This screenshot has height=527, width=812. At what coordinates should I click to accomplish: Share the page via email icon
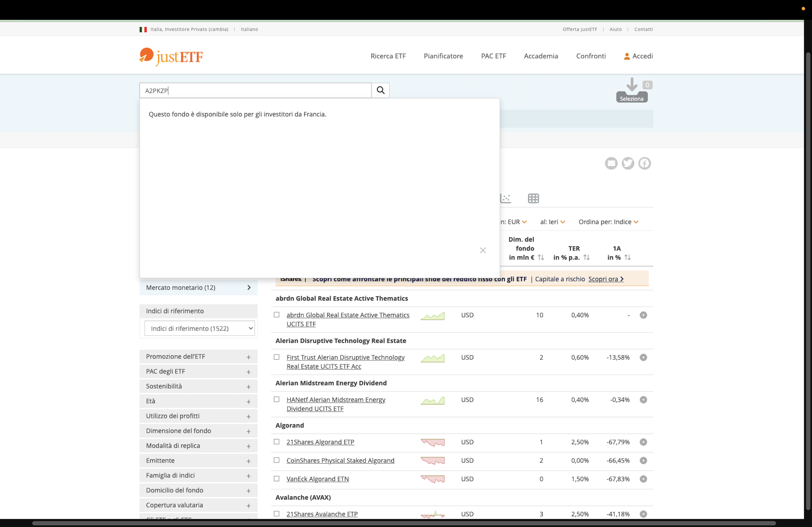pos(611,163)
